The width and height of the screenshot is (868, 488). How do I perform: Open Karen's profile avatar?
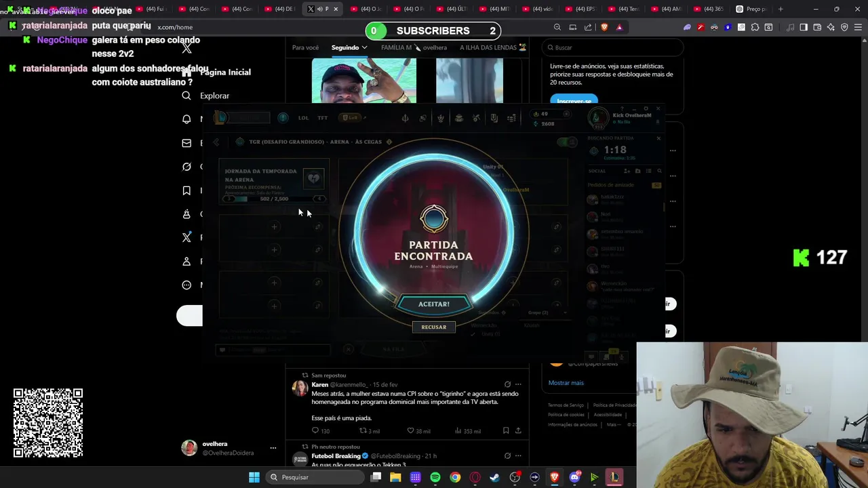[300, 388]
